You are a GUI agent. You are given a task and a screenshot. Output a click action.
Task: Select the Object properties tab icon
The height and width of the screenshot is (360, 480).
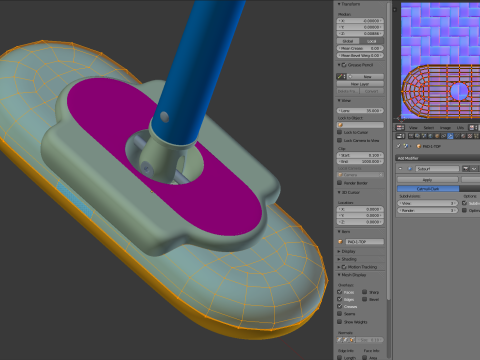[x=437, y=136]
